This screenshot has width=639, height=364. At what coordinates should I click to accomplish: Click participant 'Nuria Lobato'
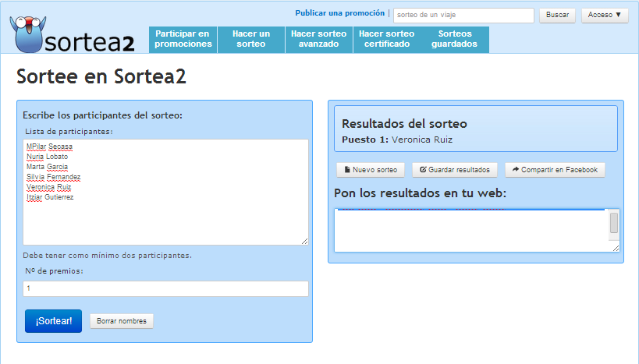click(x=48, y=157)
